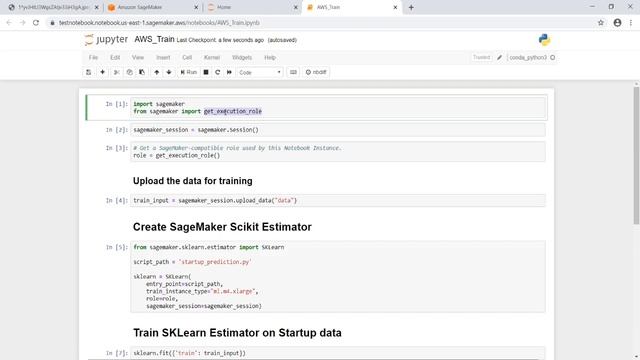Open the Edit menu
Viewport: 640px width, 360px height.
tap(115, 58)
